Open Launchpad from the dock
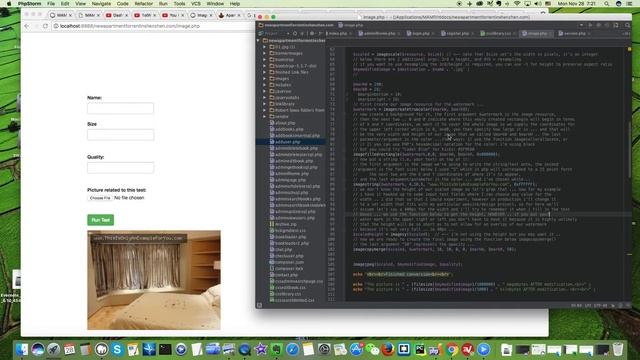 [x=53, y=349]
